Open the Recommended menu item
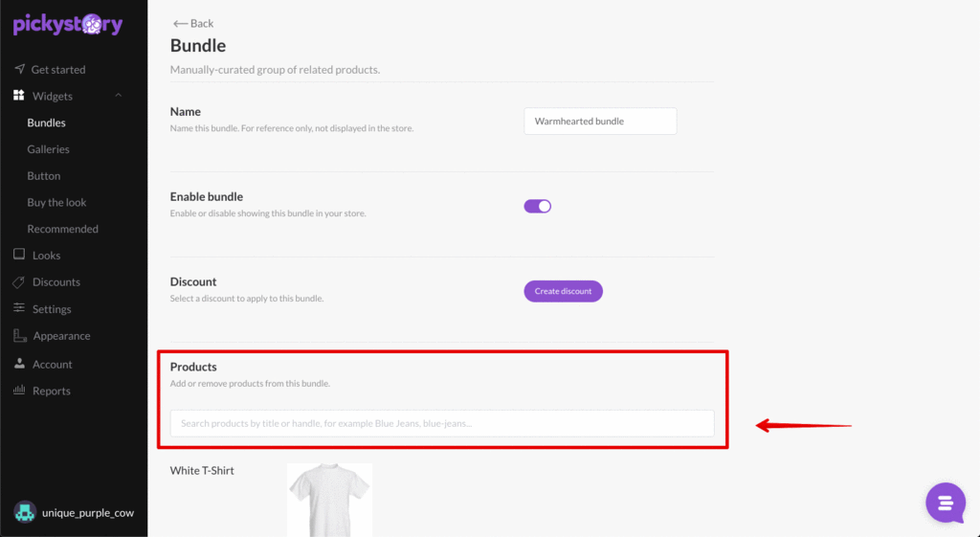Screen dimensions: 980x537 pyautogui.click(x=62, y=229)
